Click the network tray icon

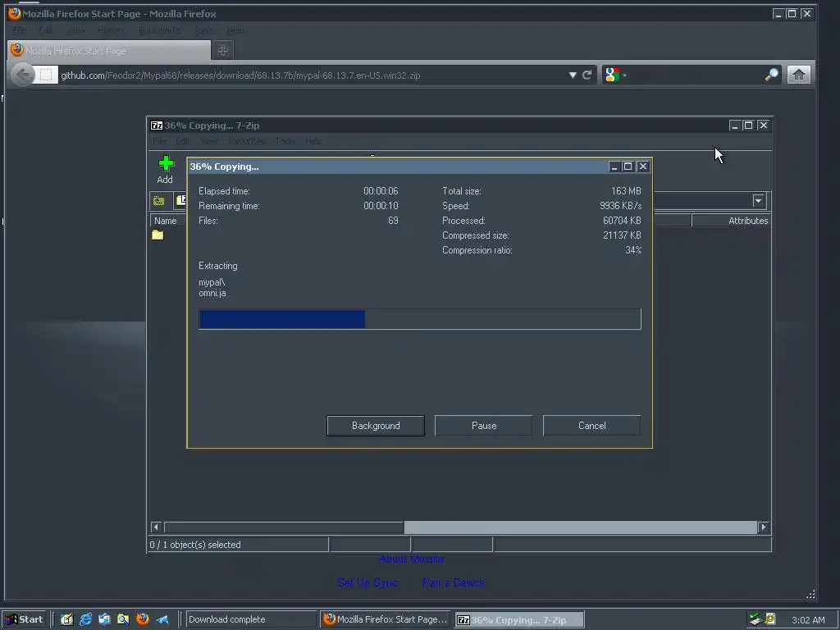click(x=756, y=619)
